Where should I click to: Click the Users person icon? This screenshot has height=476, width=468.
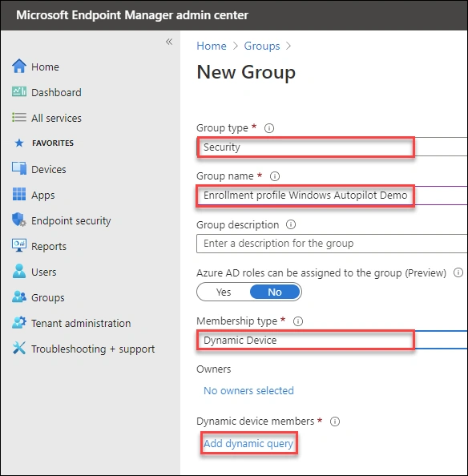tap(19, 271)
